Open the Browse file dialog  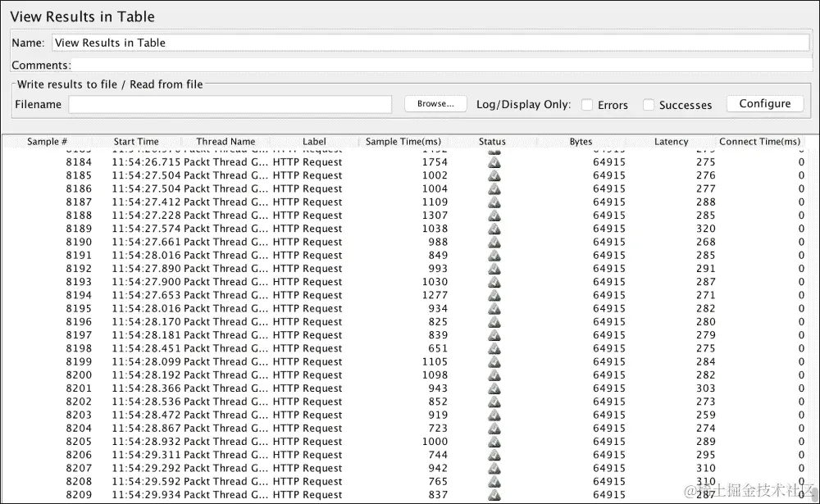[x=435, y=103]
